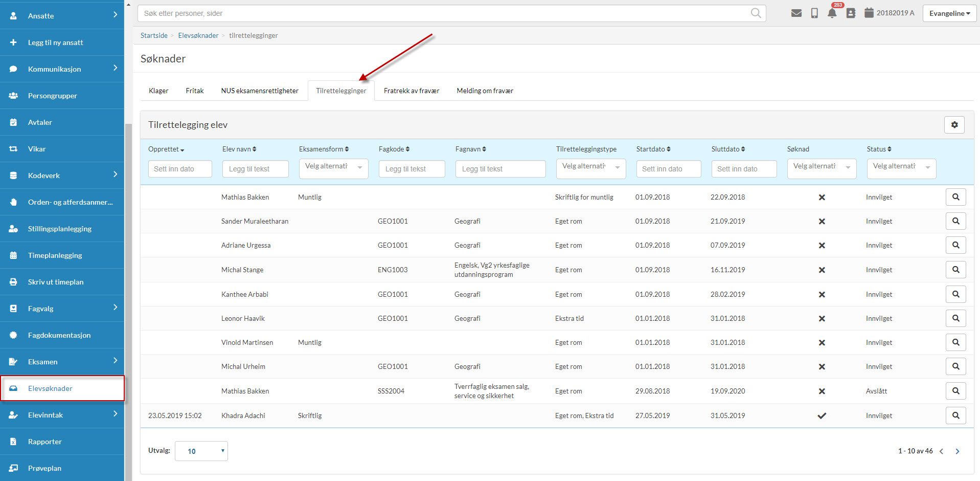Open the calendar icon next to 20182019 A
The image size is (980, 481).
(869, 13)
